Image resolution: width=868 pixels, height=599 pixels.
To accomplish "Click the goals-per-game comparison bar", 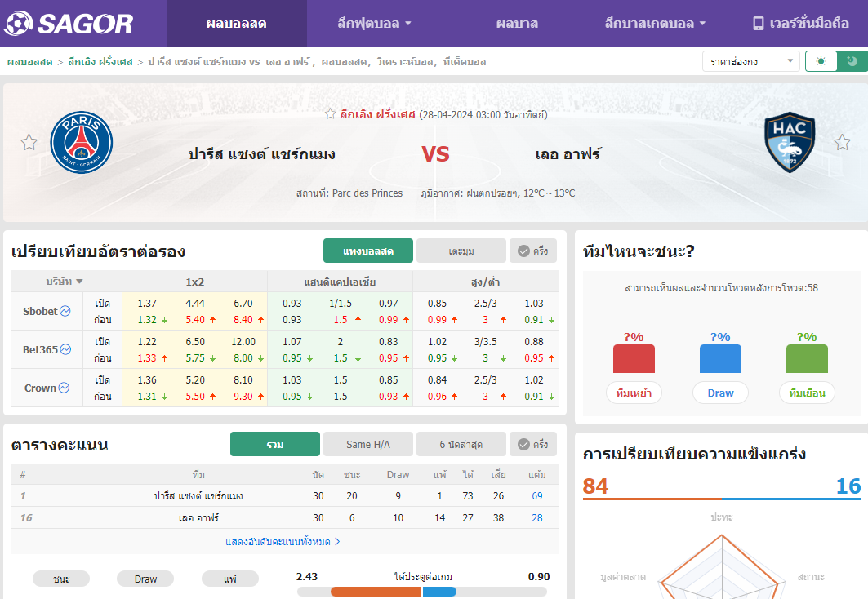I will click(422, 592).
